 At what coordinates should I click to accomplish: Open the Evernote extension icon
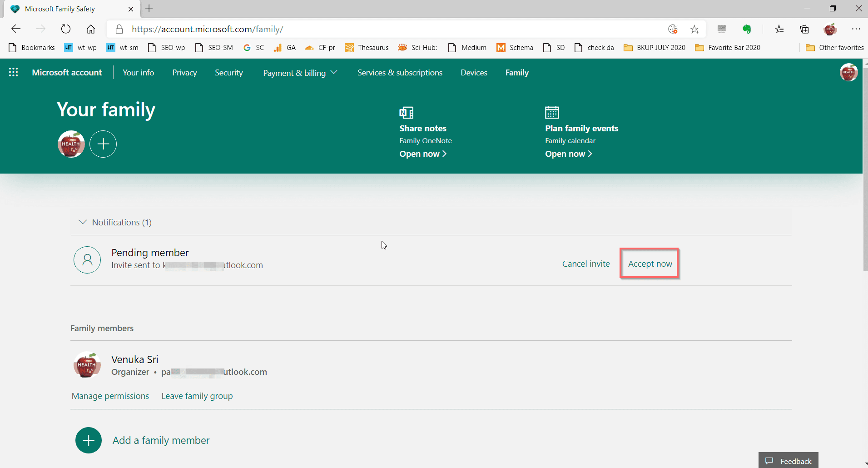tap(747, 29)
